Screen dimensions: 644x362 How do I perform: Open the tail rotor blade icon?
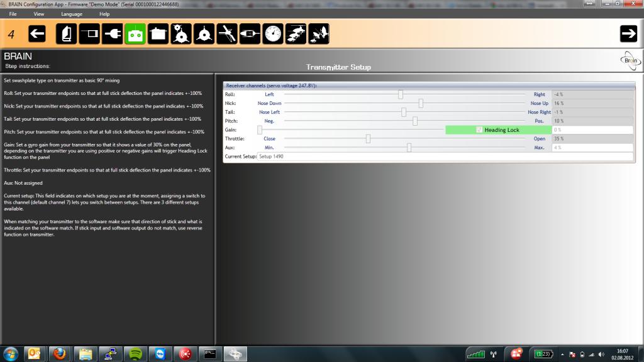tap(226, 34)
